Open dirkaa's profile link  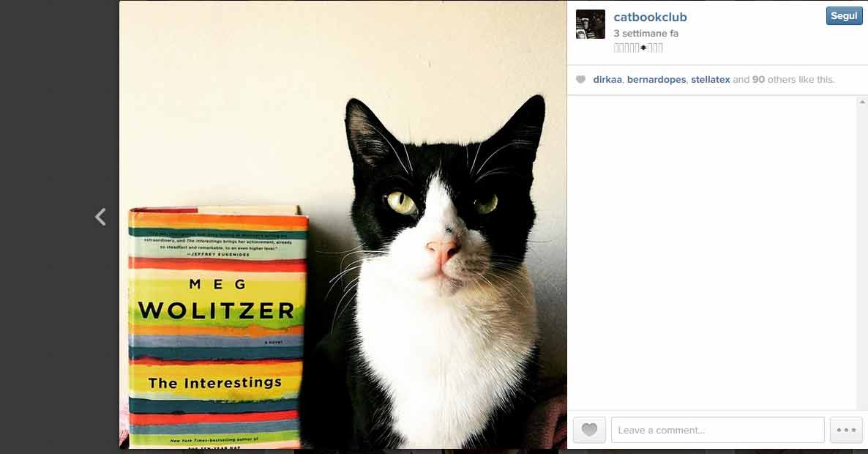(607, 80)
